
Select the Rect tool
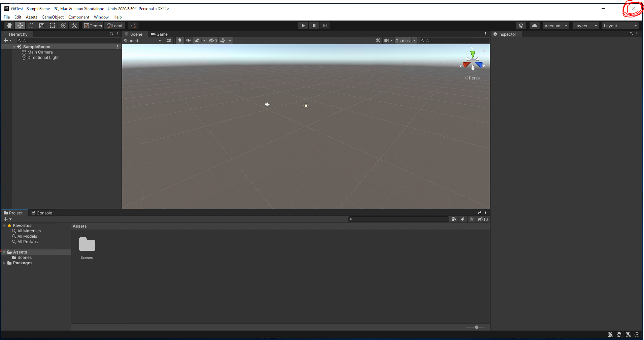click(x=52, y=26)
